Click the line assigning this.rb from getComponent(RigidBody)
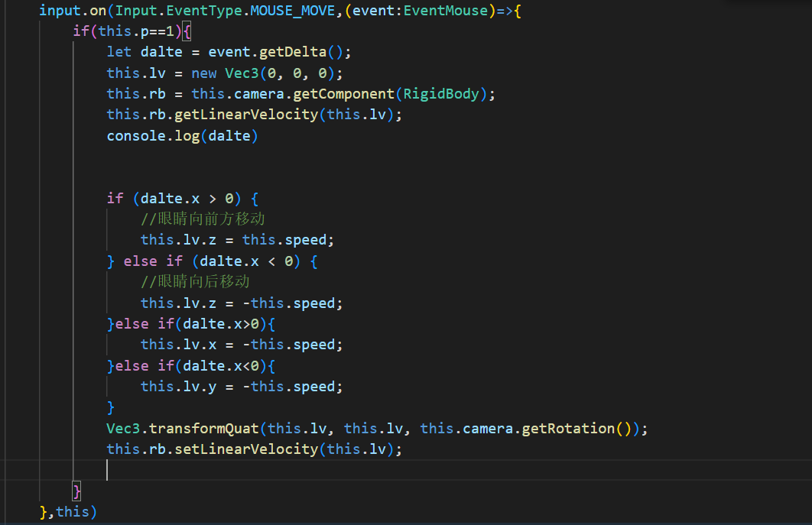812x525 pixels. (x=301, y=94)
